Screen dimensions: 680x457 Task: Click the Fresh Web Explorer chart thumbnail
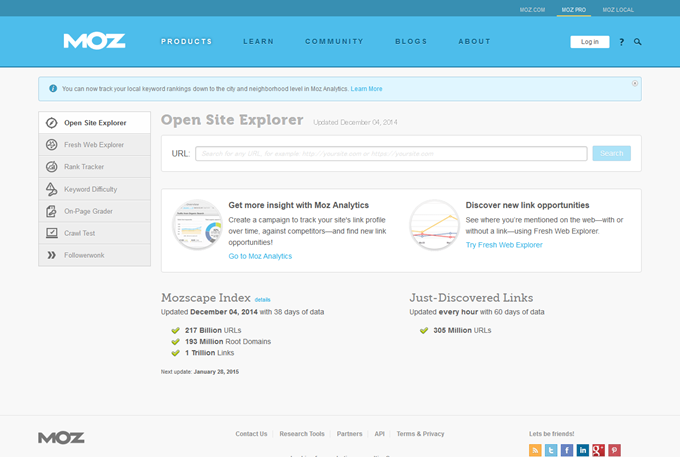point(435,224)
